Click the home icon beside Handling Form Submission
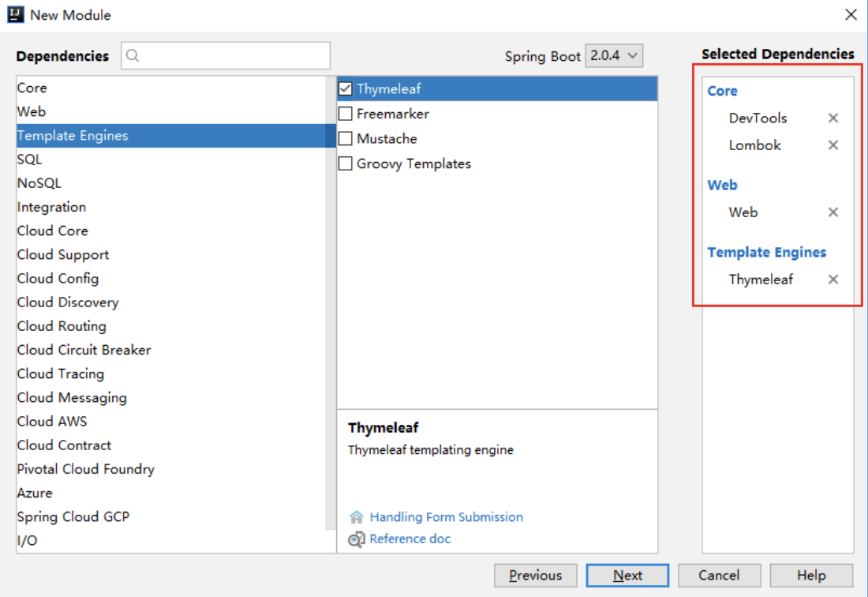Image resolution: width=868 pixels, height=597 pixels. (357, 516)
